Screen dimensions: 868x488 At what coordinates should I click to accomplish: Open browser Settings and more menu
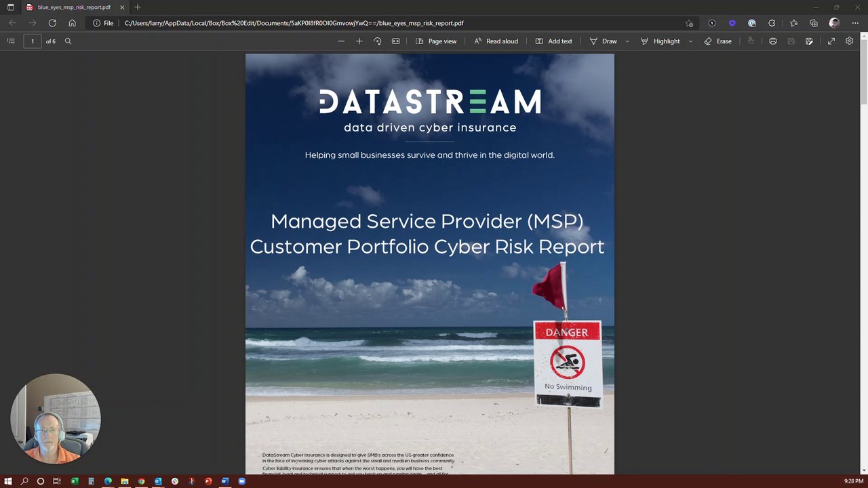pyautogui.click(x=855, y=23)
